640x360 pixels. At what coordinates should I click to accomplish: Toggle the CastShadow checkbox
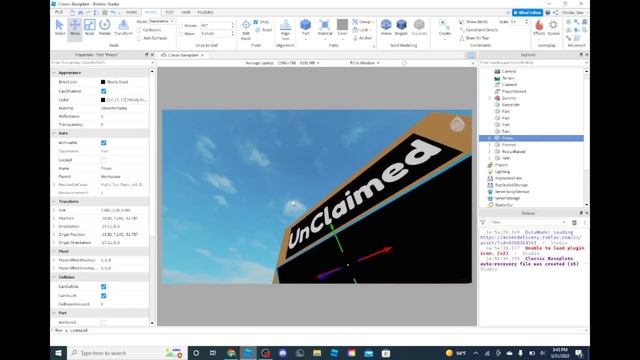(x=104, y=91)
